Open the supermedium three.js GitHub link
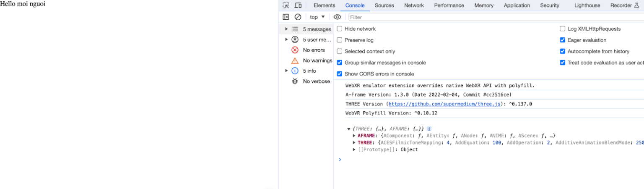 tap(444, 104)
